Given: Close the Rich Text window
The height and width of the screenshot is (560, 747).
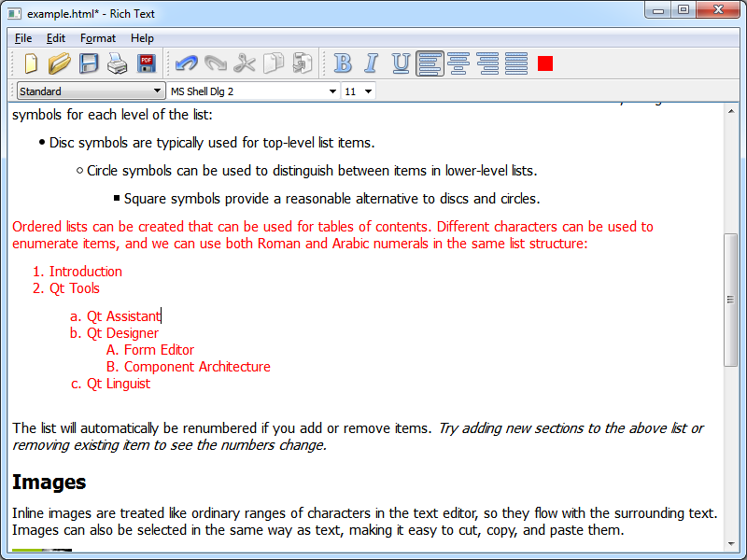Looking at the screenshot, I should pyautogui.click(x=718, y=9).
